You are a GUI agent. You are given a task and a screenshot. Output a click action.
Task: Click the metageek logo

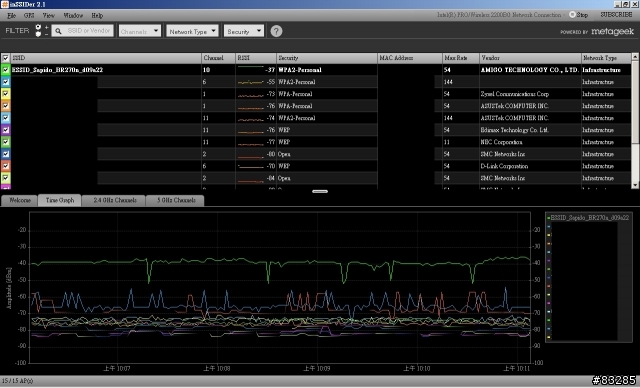(x=612, y=31)
